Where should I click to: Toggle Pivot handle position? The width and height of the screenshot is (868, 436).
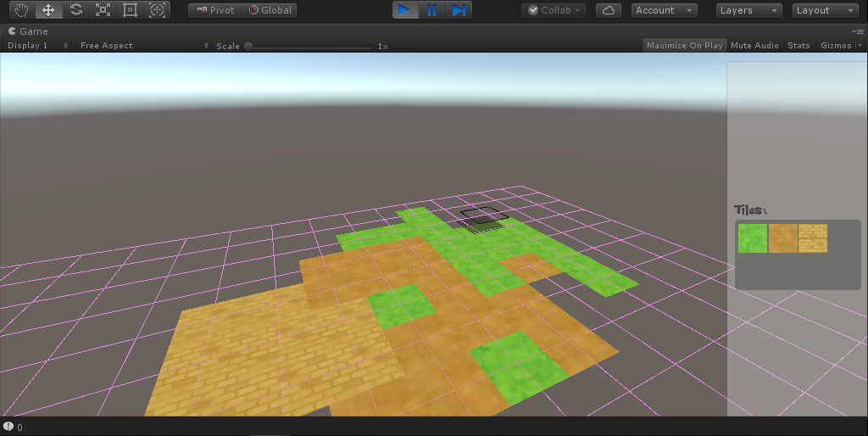coord(215,10)
